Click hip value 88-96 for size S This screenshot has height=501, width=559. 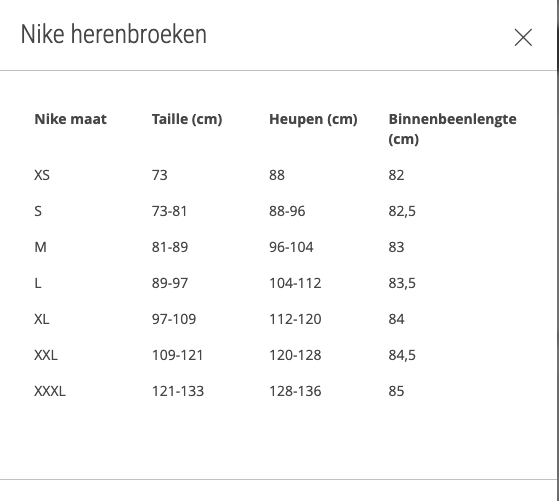pos(287,211)
